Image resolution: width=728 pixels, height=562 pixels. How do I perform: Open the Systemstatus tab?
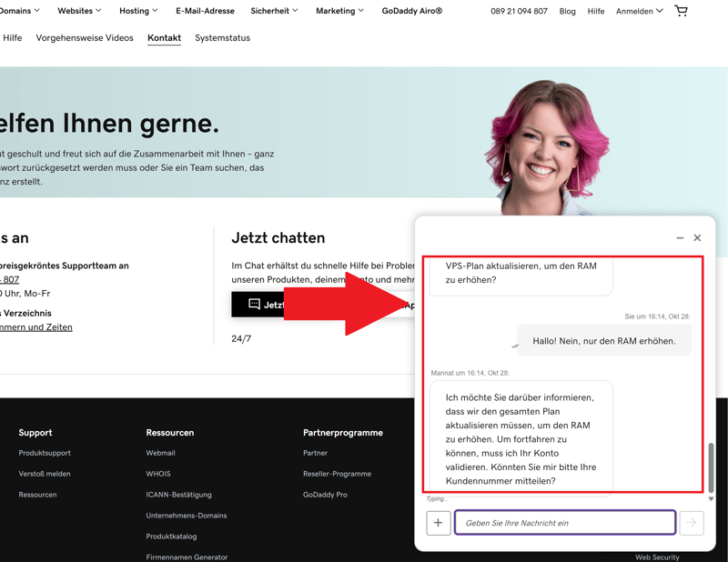pyautogui.click(x=222, y=38)
